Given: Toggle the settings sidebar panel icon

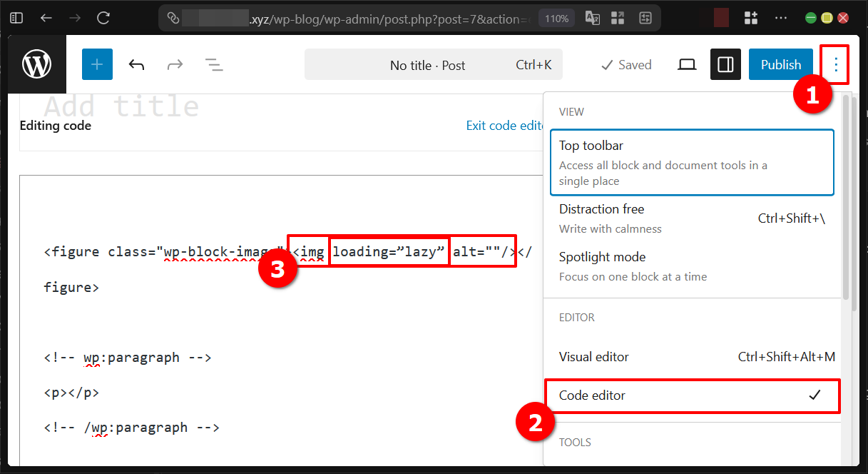Looking at the screenshot, I should (725, 64).
